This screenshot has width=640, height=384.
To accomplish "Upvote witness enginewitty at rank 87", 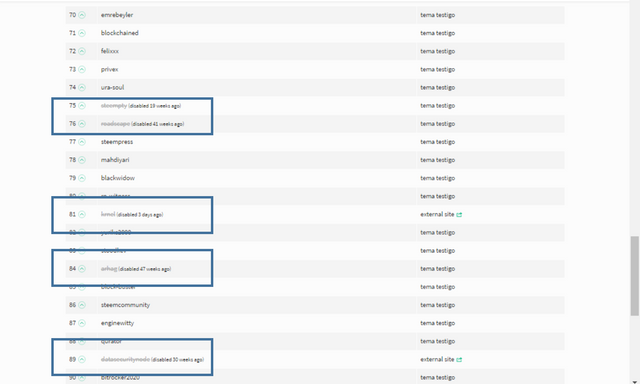I will (x=82, y=323).
